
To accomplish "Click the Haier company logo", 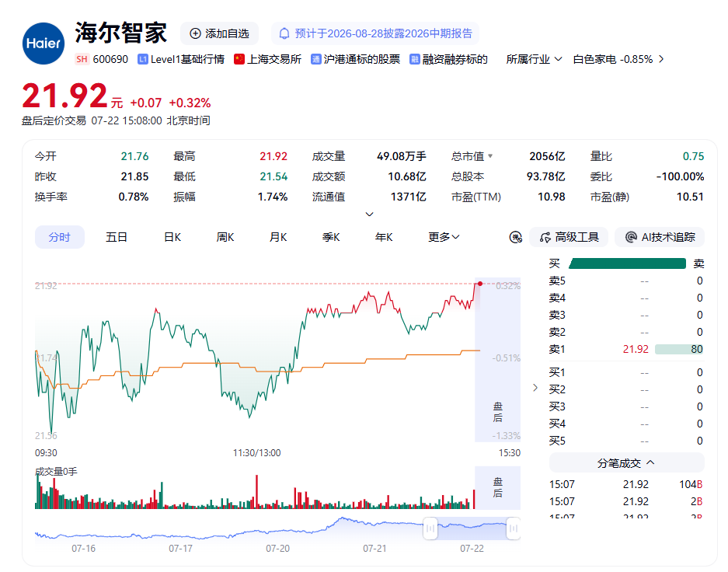I will [44, 44].
